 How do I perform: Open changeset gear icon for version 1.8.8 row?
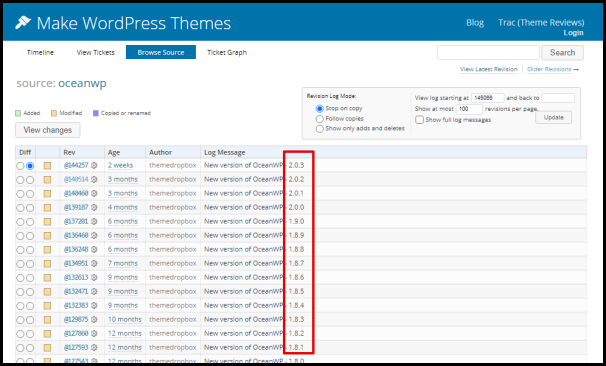click(x=94, y=249)
